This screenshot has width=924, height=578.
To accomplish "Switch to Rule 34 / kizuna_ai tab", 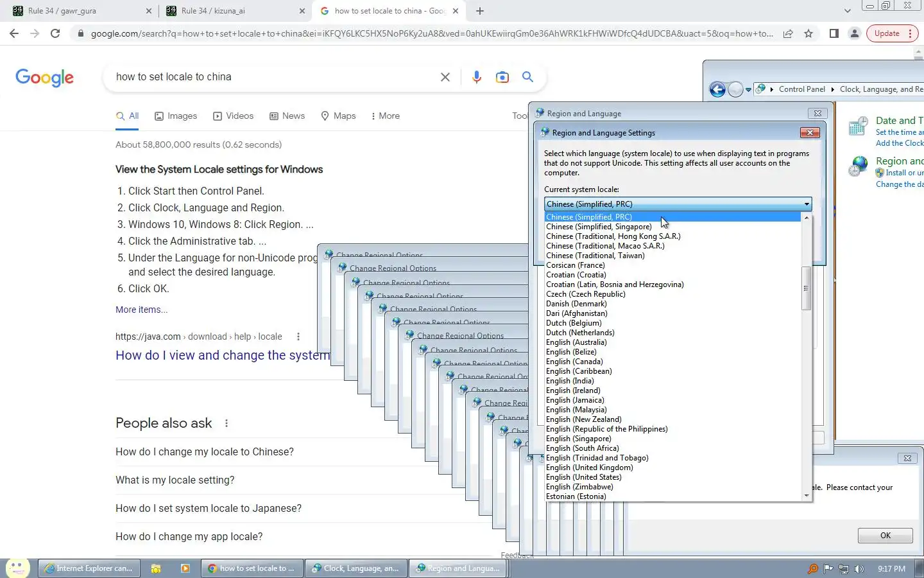I will tap(235, 11).
